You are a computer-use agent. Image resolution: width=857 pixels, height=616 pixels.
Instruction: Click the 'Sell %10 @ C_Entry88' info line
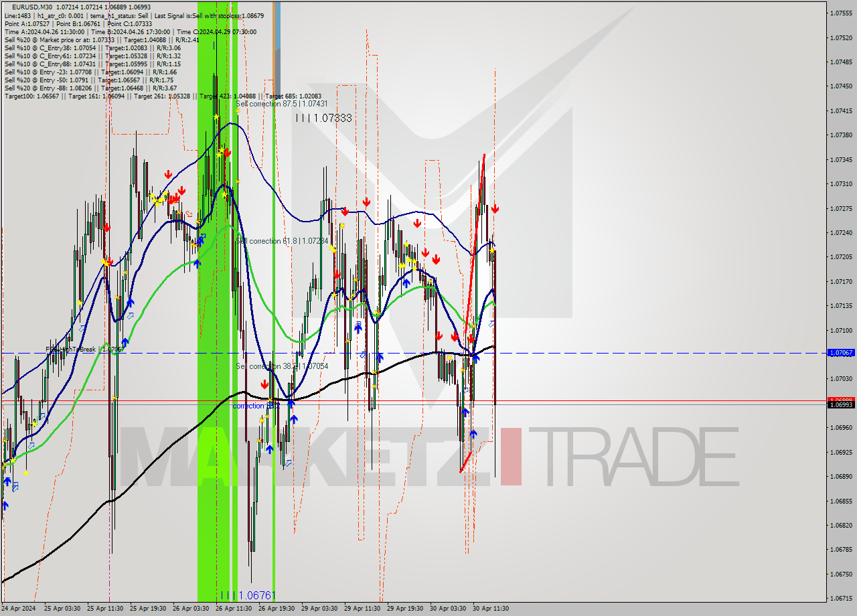pos(92,64)
